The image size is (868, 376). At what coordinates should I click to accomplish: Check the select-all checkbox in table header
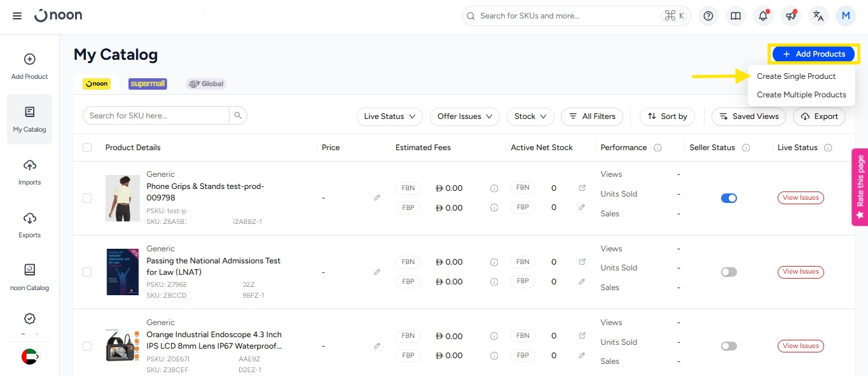(87, 148)
